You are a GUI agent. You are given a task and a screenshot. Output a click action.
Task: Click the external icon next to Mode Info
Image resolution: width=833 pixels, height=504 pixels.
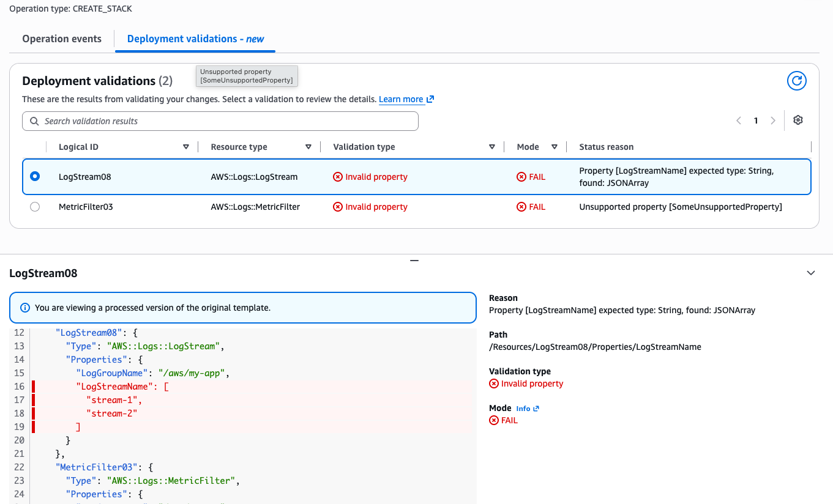tap(536, 409)
